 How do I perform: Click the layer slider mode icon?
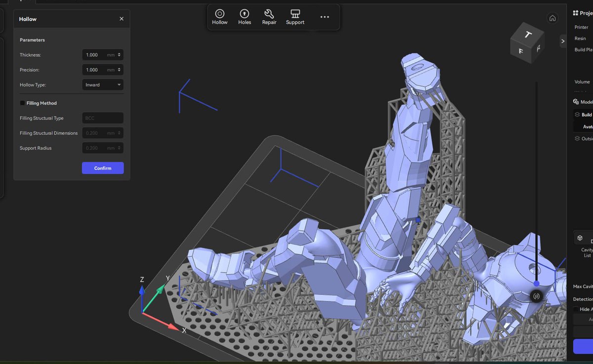coord(537,296)
